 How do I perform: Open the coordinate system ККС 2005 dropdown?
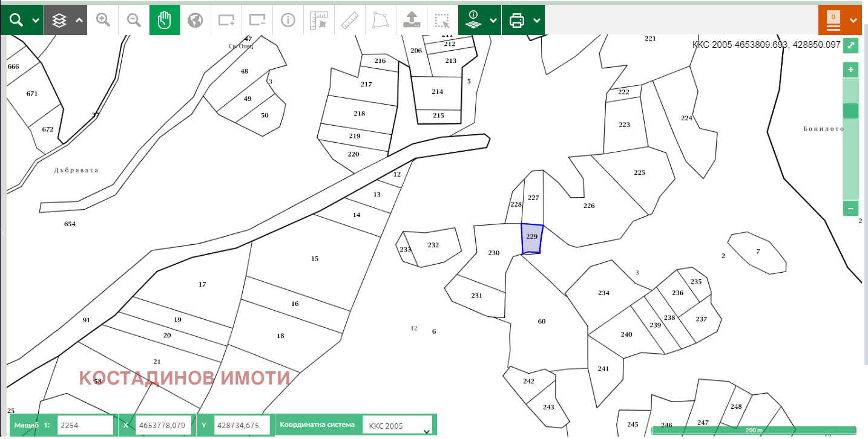pyautogui.click(x=399, y=426)
